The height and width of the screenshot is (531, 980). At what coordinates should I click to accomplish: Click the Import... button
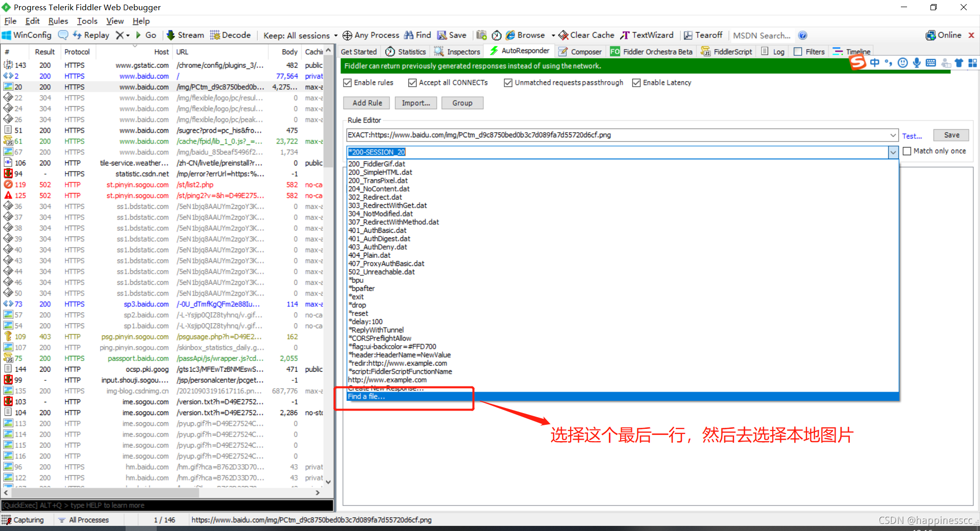pos(415,103)
